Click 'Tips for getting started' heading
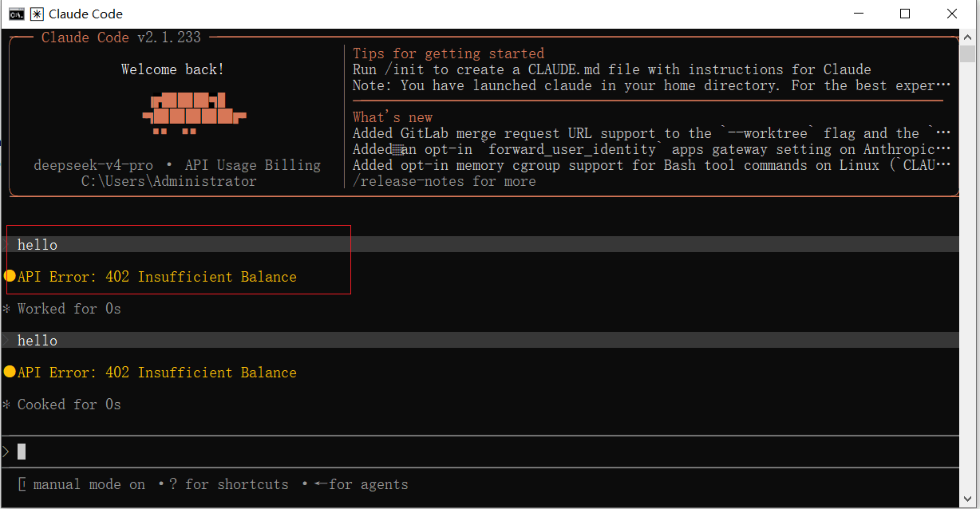 449,53
